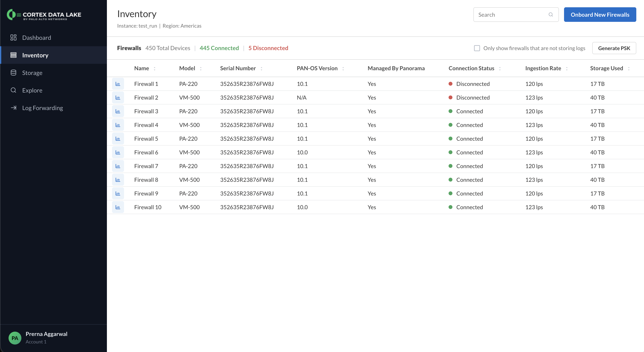The width and height of the screenshot is (644, 352).
Task: Open chart icon for Firewall 9
Action: 118,194
